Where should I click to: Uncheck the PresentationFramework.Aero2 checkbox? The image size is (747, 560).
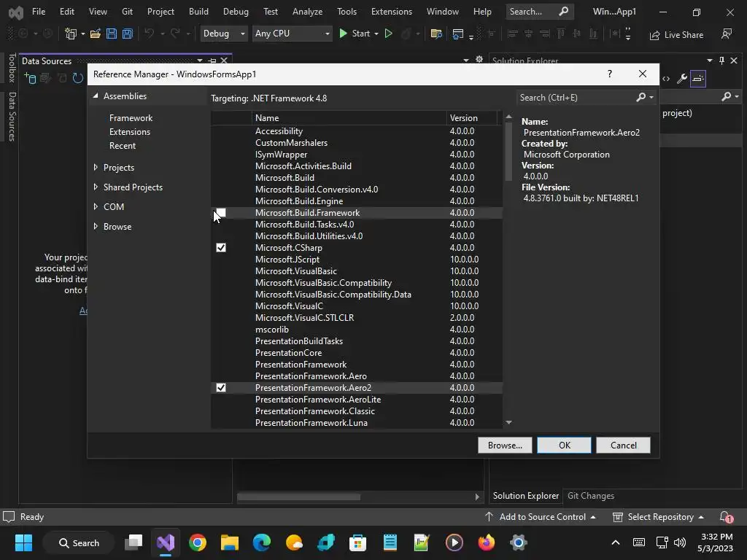(x=221, y=388)
